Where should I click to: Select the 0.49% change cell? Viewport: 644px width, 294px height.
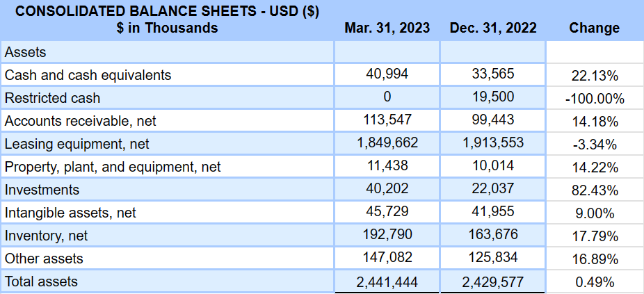pyautogui.click(x=595, y=281)
